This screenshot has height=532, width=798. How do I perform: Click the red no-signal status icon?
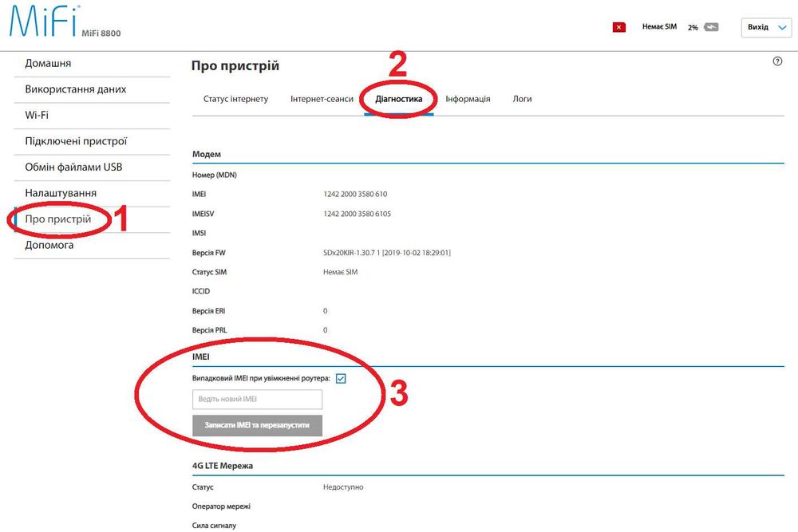click(x=619, y=27)
